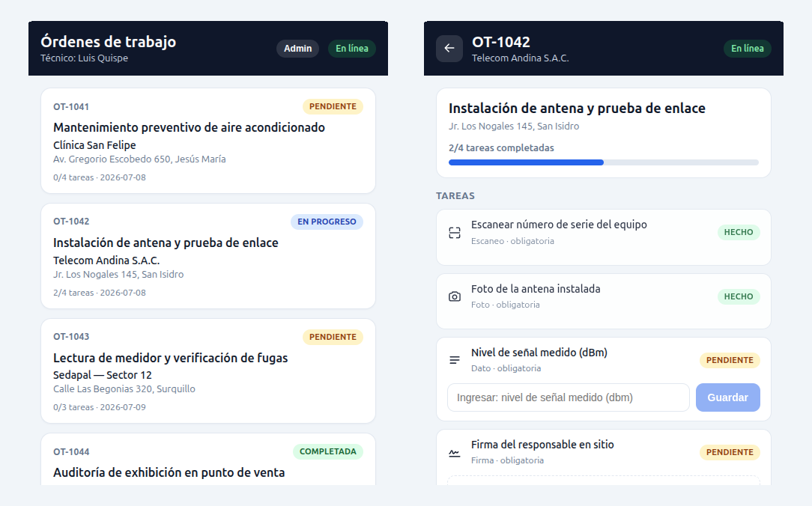Click EN PROGRESO badge on OT-1042

click(327, 222)
